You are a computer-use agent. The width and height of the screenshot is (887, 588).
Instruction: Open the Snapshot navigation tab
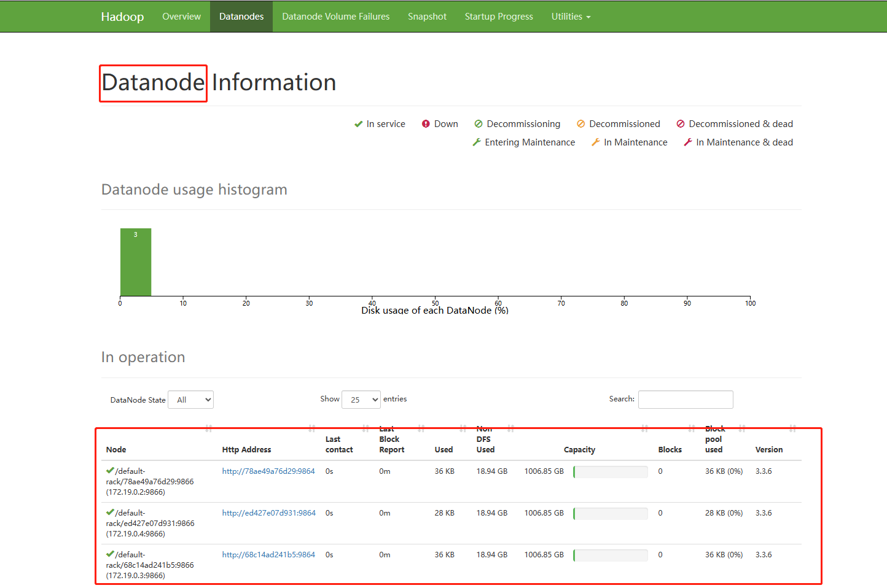tap(427, 17)
